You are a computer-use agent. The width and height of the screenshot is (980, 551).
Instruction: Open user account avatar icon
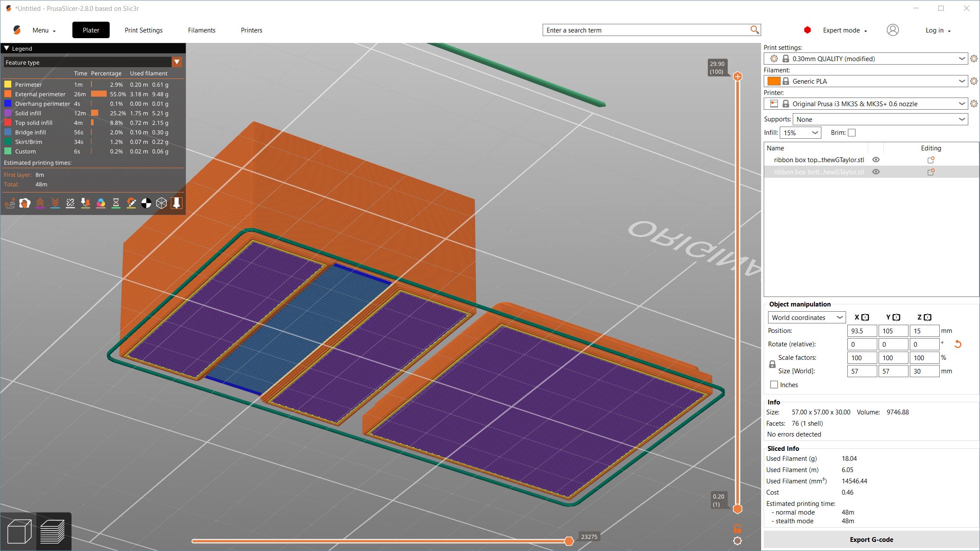click(892, 30)
